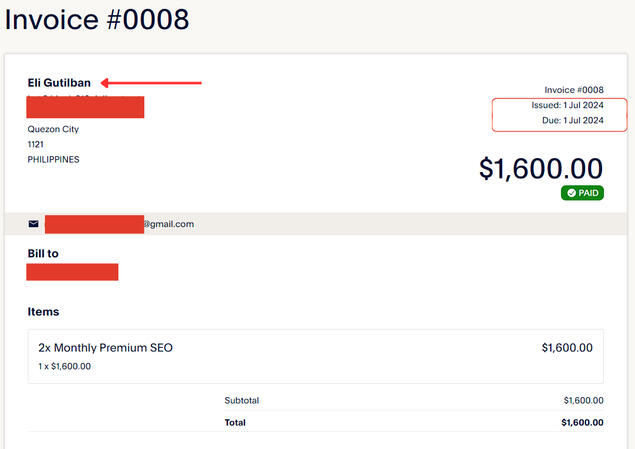
Task: Click the redacted Bill to recipient name
Action: 73,272
